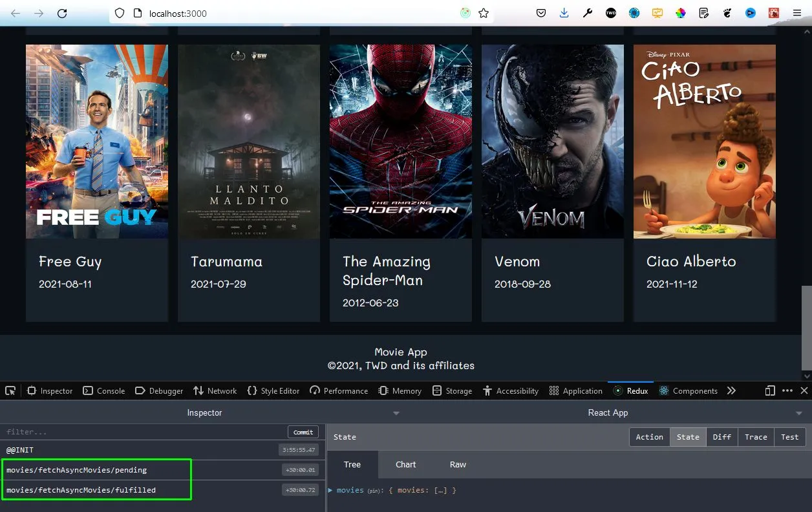
Task: Click the Ciao Alberto poster
Action: point(705,142)
